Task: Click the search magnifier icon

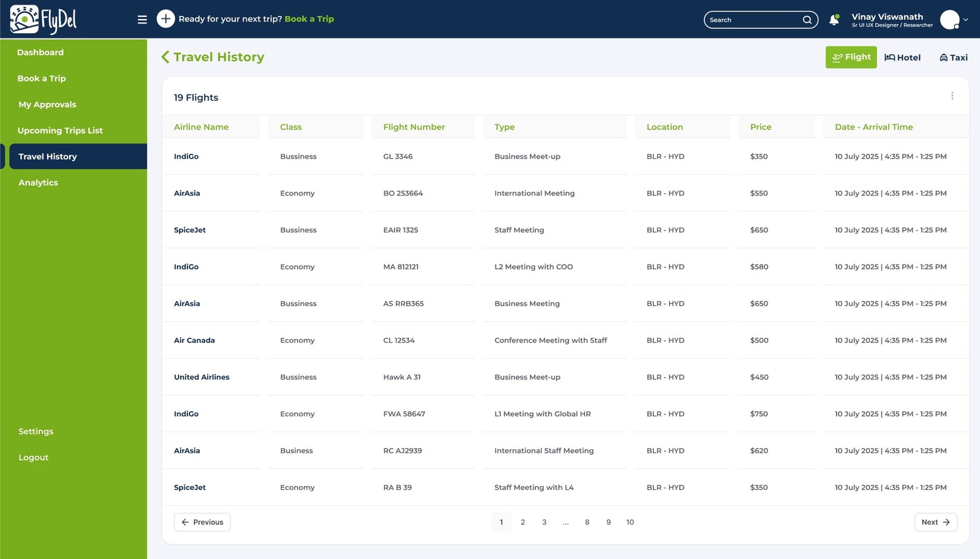Action: (807, 20)
